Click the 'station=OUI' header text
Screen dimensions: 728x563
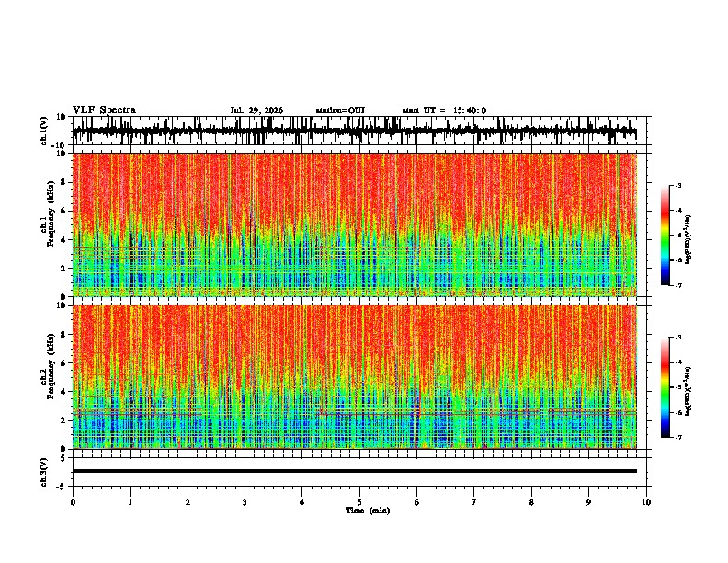coord(340,110)
